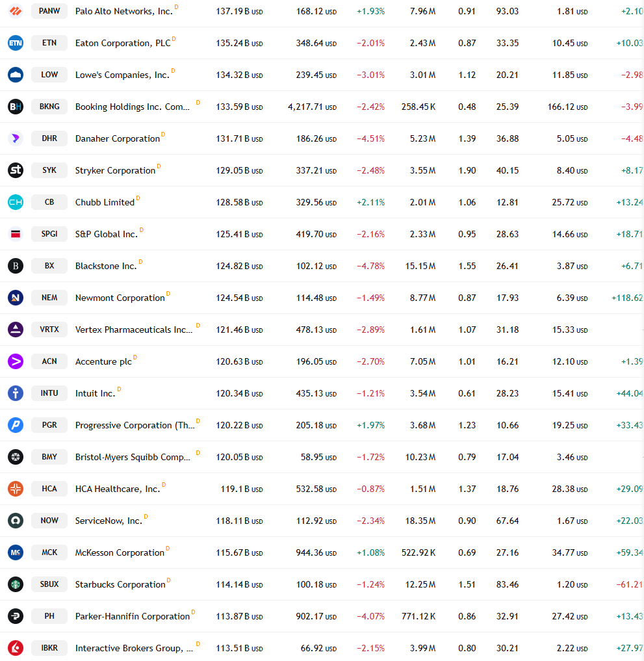Open the PGR ticker symbol

point(49,425)
